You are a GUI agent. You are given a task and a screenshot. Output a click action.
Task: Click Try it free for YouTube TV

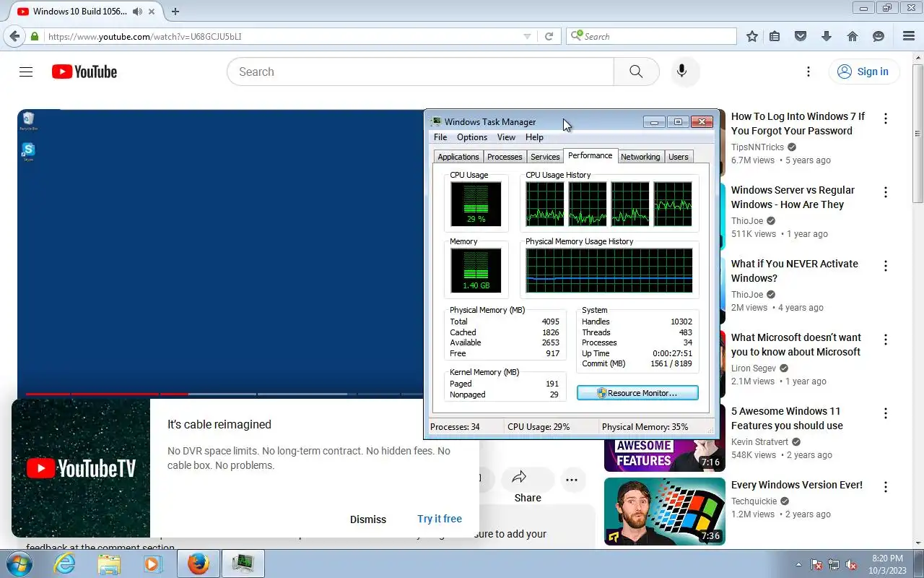click(x=440, y=519)
